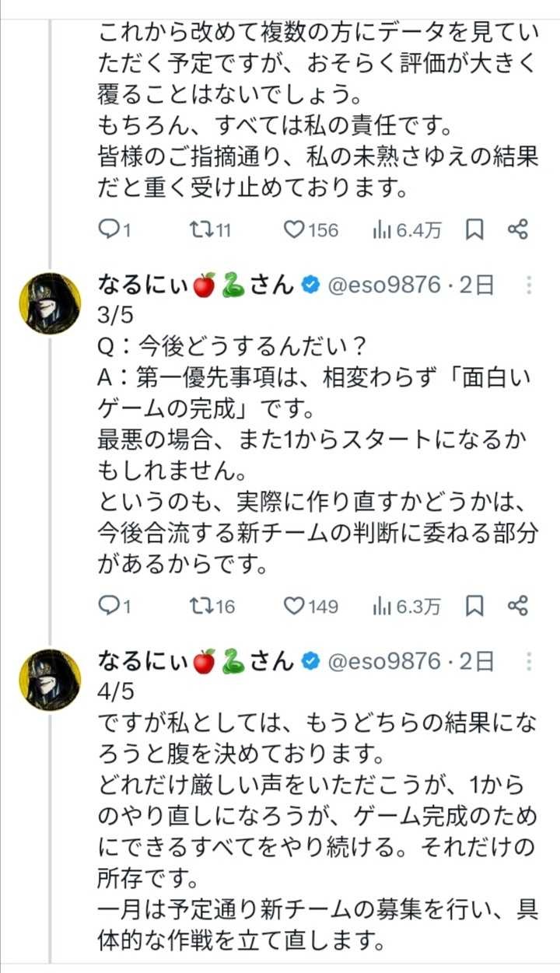Screen dimensions: 560x973
Task: Open profile picture on the 4/5 tweet
Action: point(50,679)
